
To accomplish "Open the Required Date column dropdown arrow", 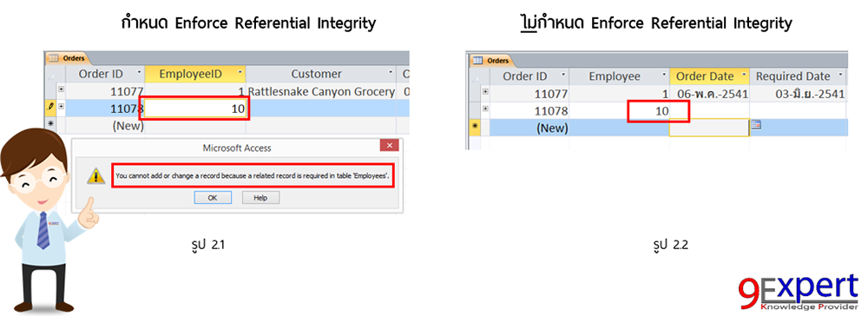I will tap(841, 76).
